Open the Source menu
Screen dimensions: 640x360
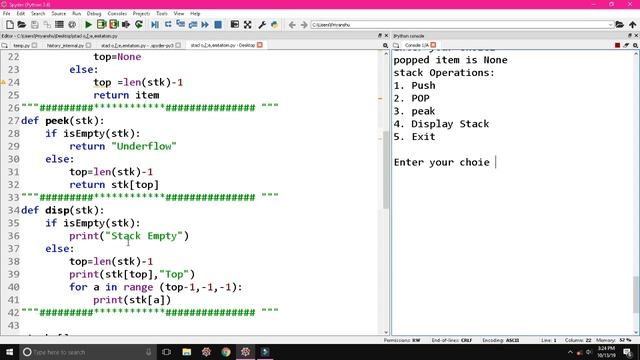pyautogui.click(x=58, y=13)
